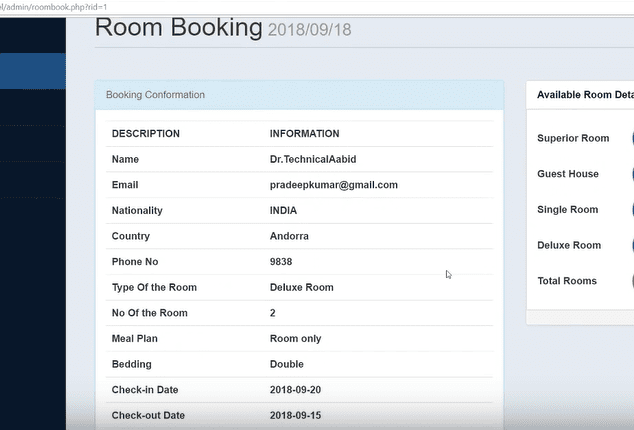Click the Deluxe Room value in Type row
Viewport: 634px width, 430px height.
click(x=302, y=288)
